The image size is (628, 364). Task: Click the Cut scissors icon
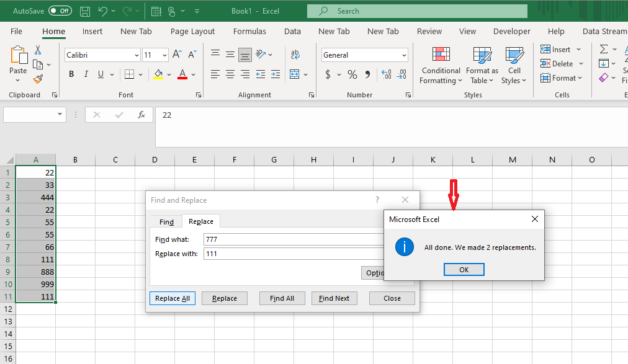click(x=38, y=50)
